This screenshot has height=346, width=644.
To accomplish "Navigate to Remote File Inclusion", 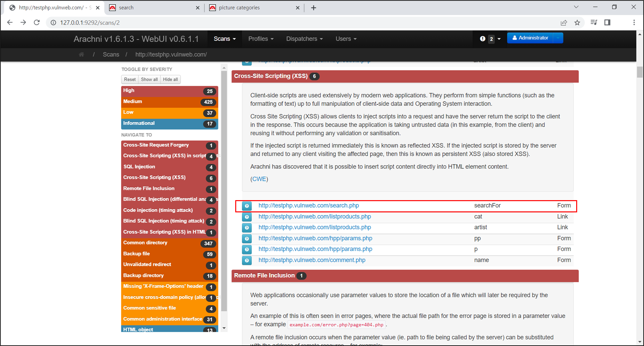I will tap(170, 189).
